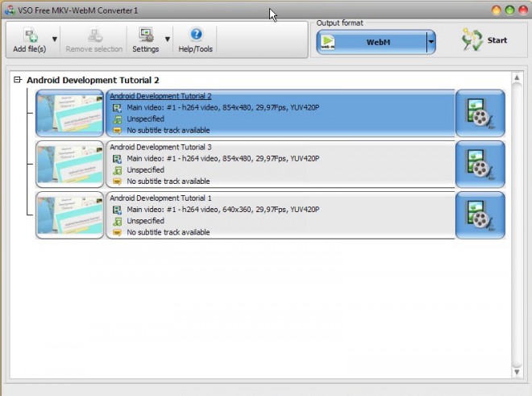Open the Settings icon
Screen dimensions: 532x396
pyautogui.click(x=146, y=35)
